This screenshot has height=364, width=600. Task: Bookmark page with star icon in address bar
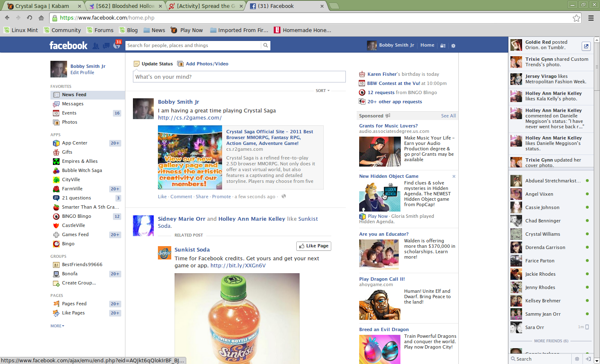(576, 18)
